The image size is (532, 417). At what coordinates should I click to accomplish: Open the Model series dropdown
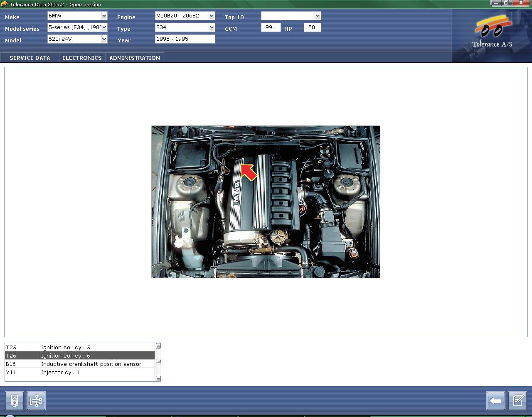[104, 27]
